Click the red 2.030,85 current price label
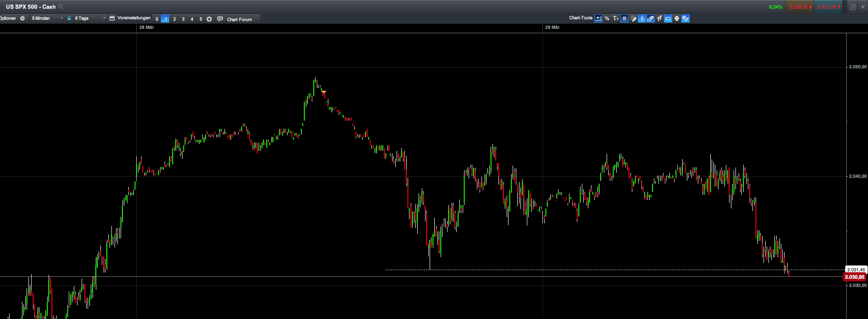The width and height of the screenshot is (868, 319). point(855,277)
